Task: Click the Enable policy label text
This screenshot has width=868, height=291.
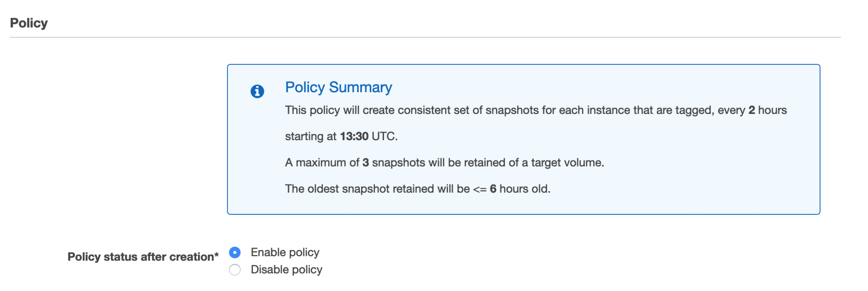Action: coord(285,252)
